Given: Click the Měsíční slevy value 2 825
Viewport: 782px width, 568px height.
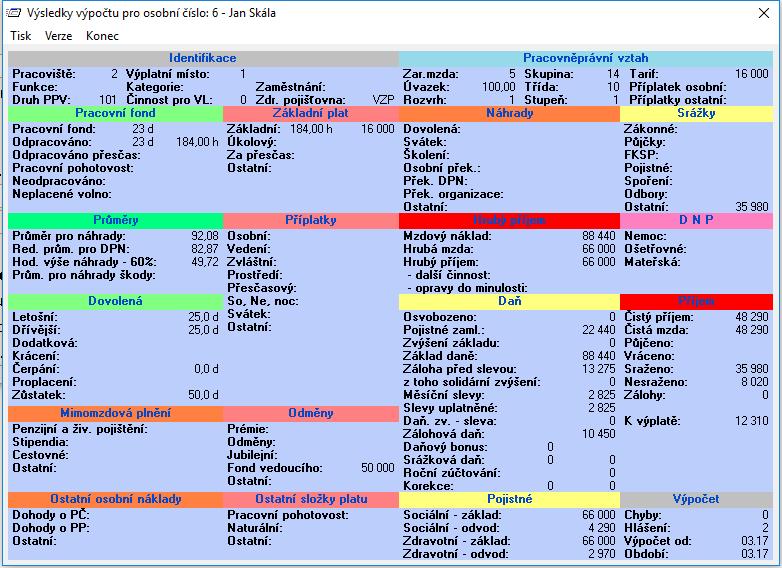Looking at the screenshot, I should [601, 395].
